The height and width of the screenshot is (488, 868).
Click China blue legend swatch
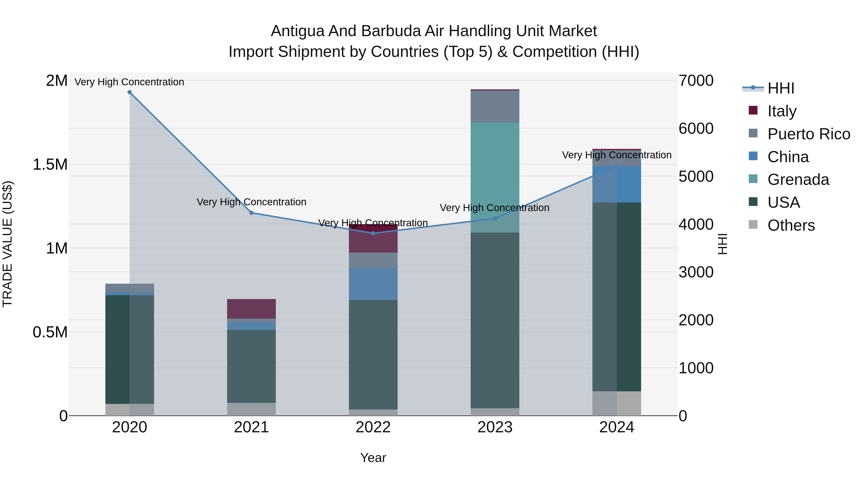point(753,156)
